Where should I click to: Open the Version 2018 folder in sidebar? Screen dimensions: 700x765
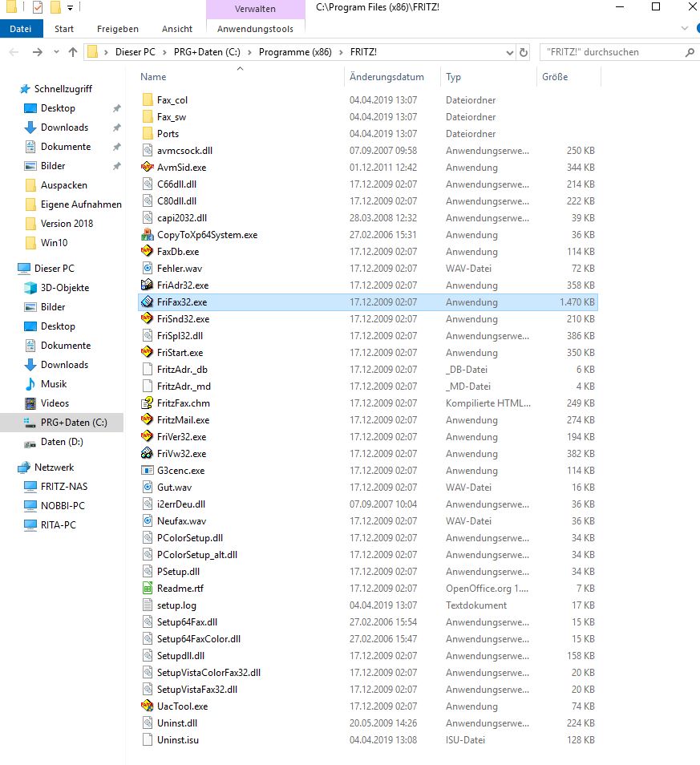click(x=67, y=224)
